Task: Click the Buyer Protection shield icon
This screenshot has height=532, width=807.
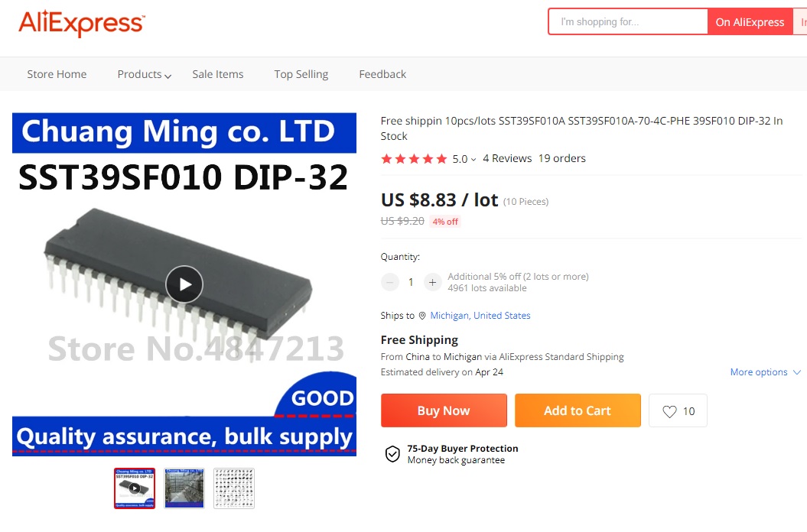Action: [392, 454]
